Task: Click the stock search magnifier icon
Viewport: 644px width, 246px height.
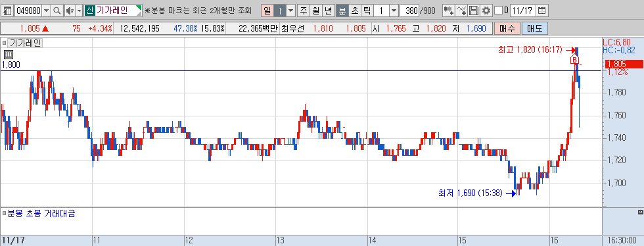Action: click(58, 11)
